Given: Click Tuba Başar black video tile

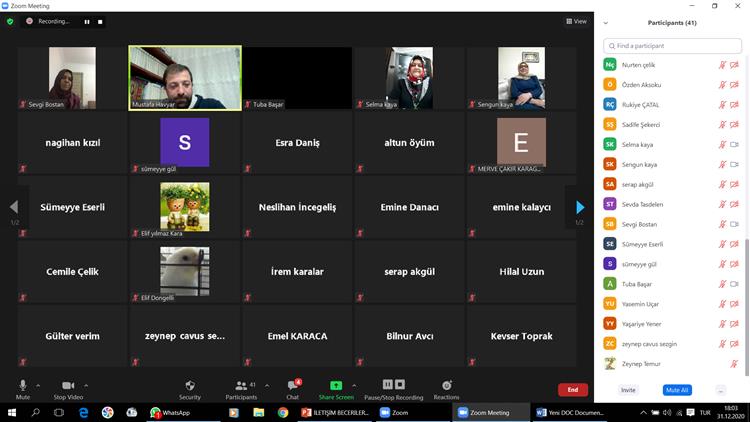Looking at the screenshot, I should pos(297,78).
